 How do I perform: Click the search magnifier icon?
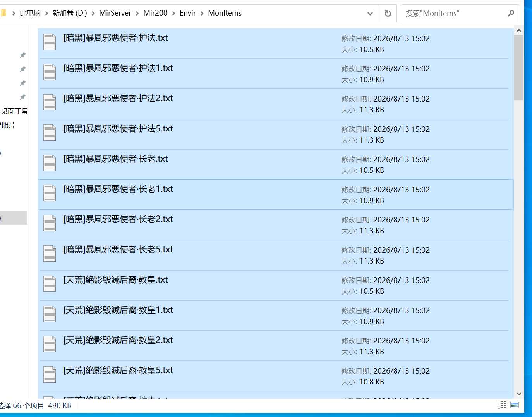click(511, 13)
